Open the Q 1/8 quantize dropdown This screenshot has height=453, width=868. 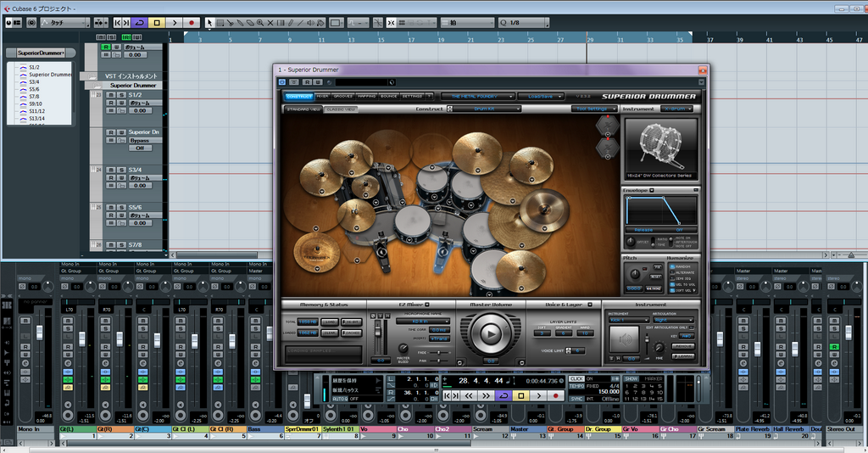524,23
